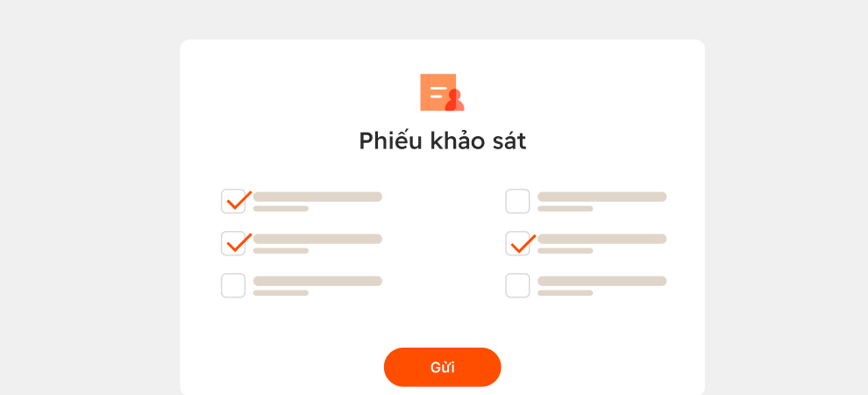The height and width of the screenshot is (395, 868).
Task: Click short subtext bar under third left option
Action: tap(281, 293)
